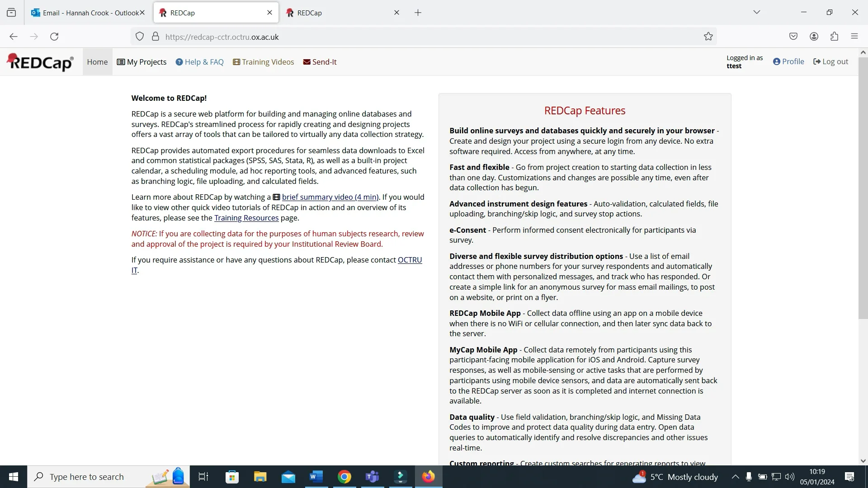This screenshot has width=868, height=488.
Task: Click the OCTRU IT contact link
Action: pyautogui.click(x=410, y=260)
